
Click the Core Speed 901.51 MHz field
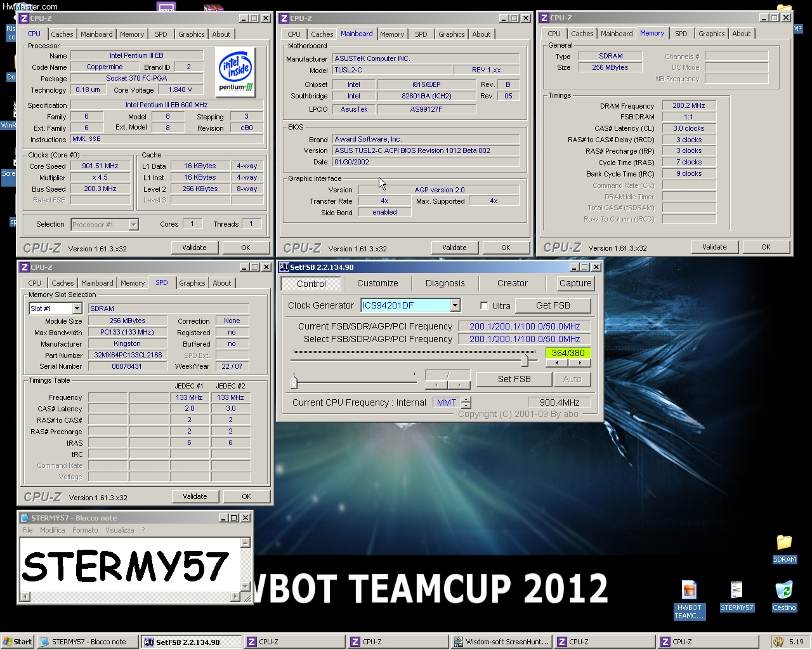[x=100, y=166]
